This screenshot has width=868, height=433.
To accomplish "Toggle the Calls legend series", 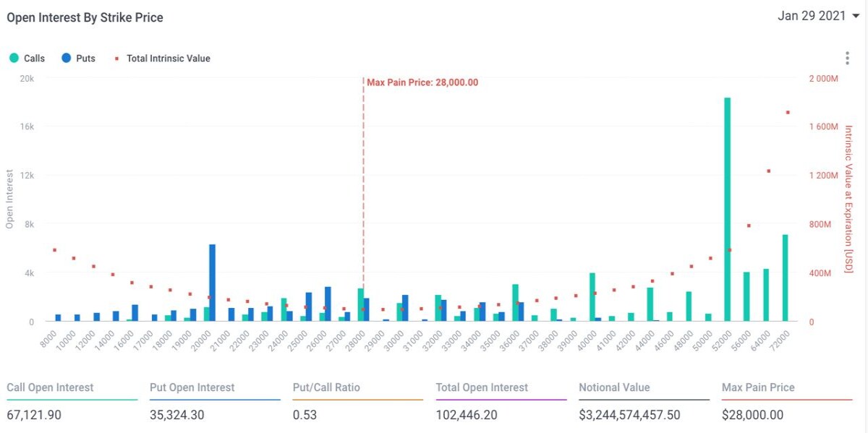I will coord(27,58).
